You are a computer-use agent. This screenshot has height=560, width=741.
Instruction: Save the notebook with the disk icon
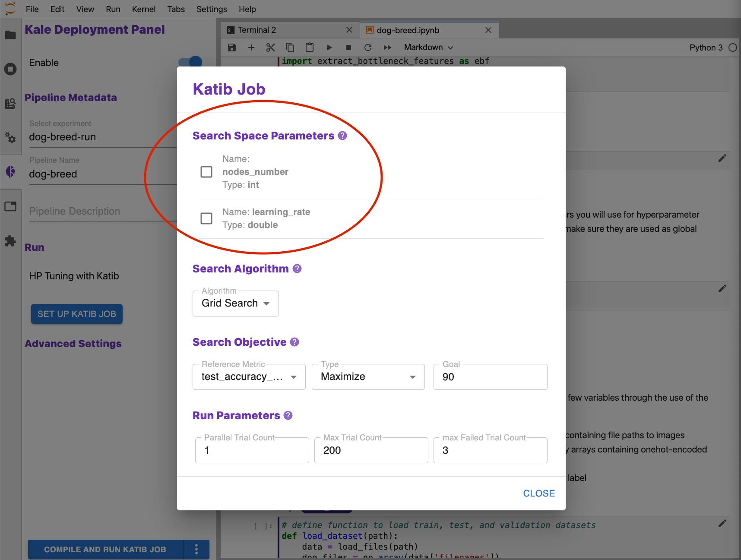click(232, 47)
